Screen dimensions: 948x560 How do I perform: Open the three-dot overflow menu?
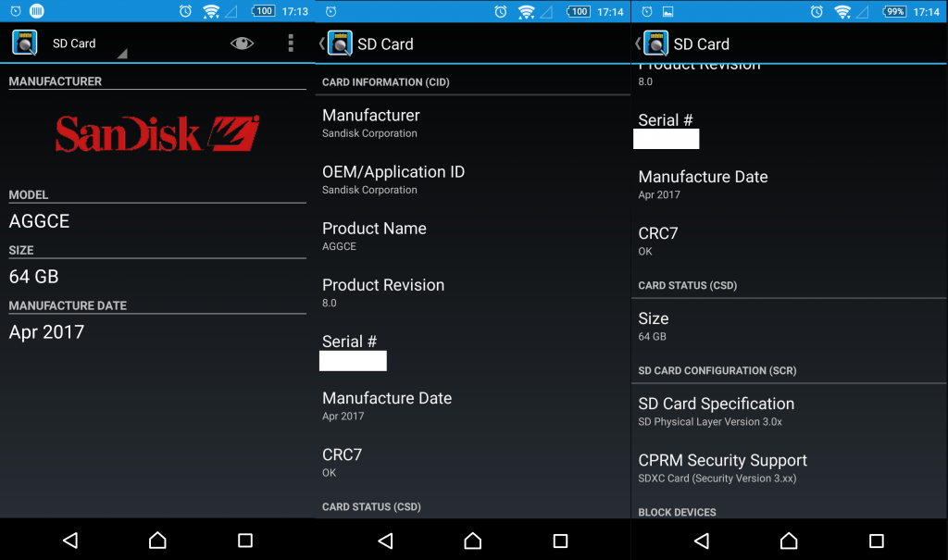pos(291,43)
